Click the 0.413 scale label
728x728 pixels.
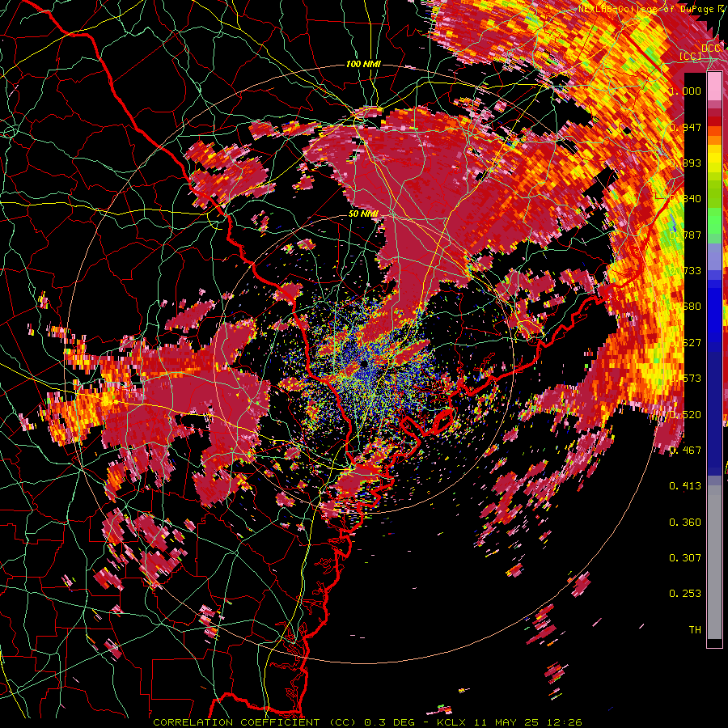(685, 485)
